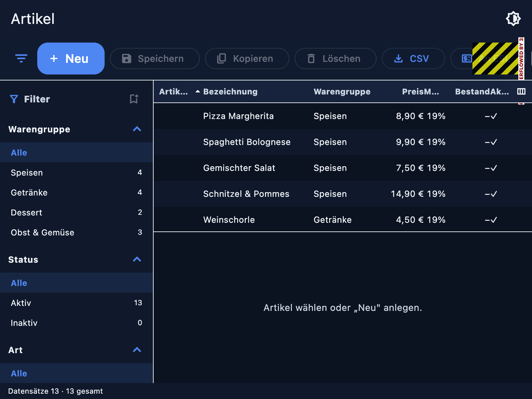Collapse the Art filter section
This screenshot has height=399, width=532.
[x=137, y=350]
